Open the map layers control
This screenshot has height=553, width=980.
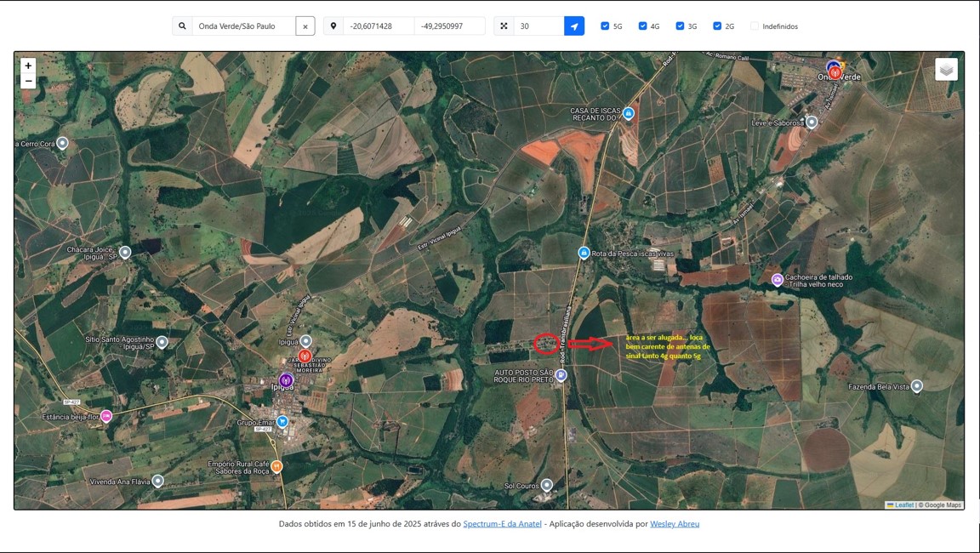[946, 70]
